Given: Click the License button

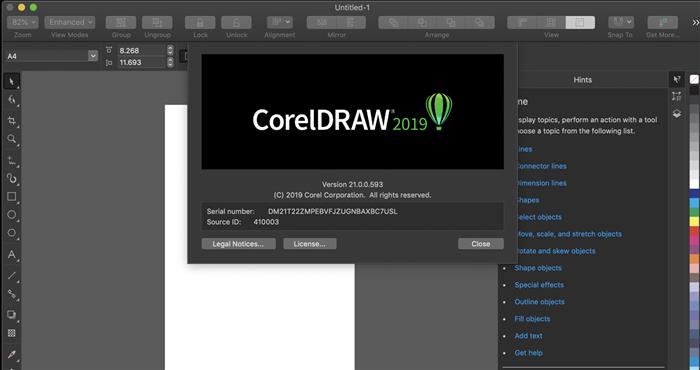Looking at the screenshot, I should (x=310, y=244).
